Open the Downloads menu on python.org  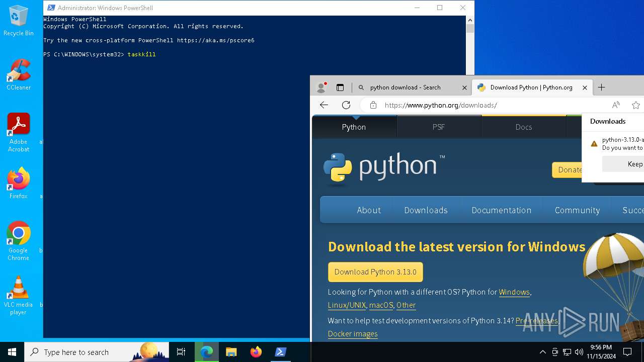pos(426,210)
